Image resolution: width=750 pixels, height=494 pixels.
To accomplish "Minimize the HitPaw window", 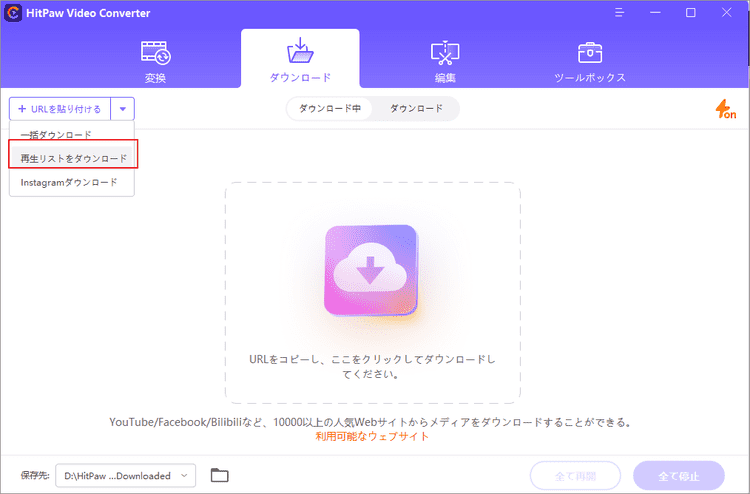I will coord(655,13).
